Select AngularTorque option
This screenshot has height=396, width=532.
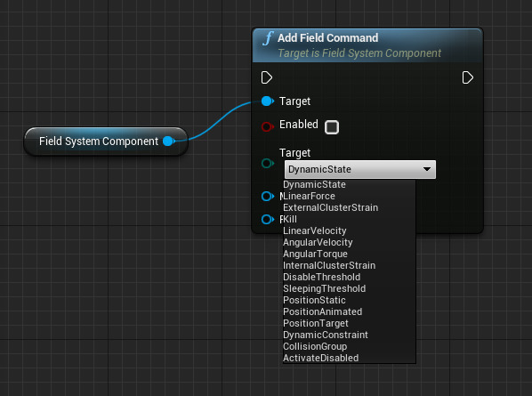[349, 254]
